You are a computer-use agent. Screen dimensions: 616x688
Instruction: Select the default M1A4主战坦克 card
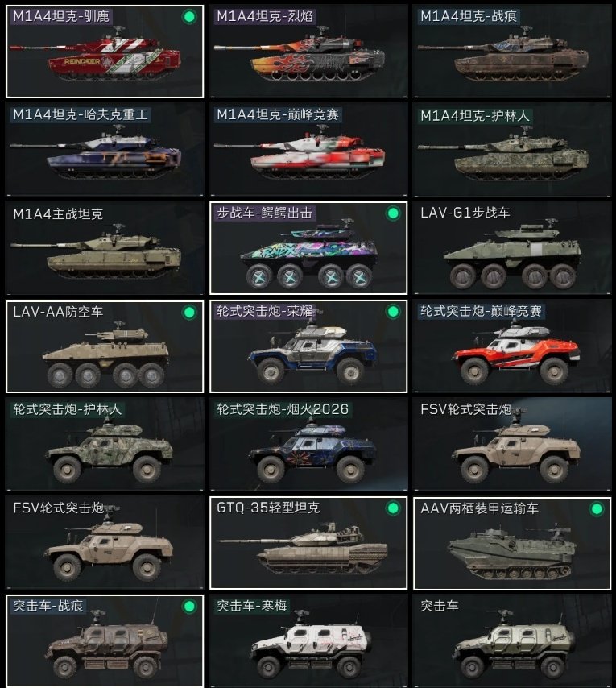point(105,248)
